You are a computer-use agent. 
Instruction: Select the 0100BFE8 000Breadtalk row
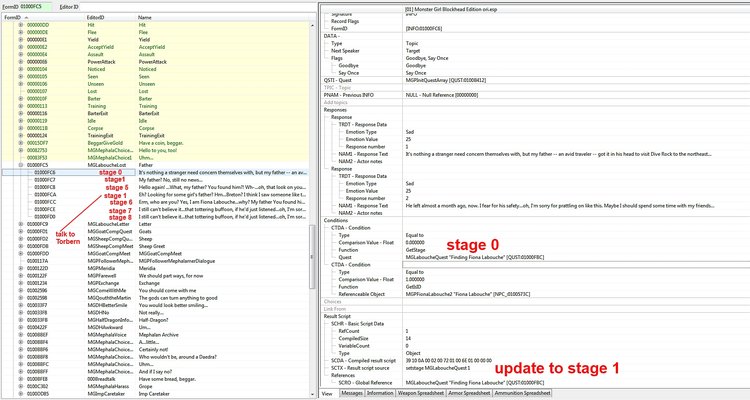click(155, 379)
